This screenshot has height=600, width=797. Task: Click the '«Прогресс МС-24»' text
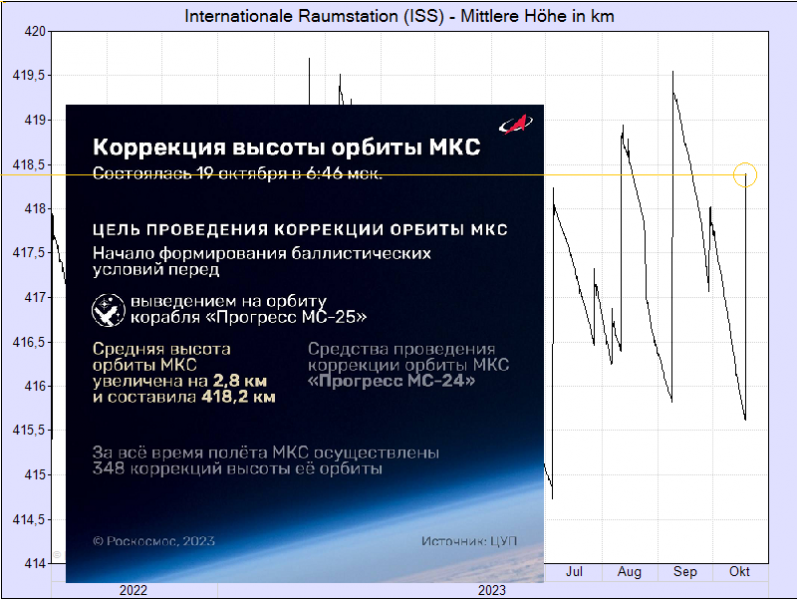[x=391, y=381]
